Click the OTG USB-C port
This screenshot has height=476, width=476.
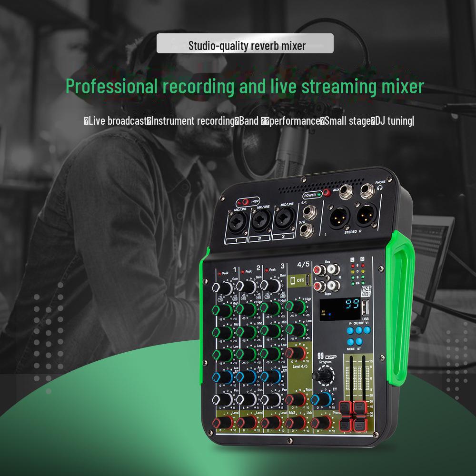coord(308,280)
